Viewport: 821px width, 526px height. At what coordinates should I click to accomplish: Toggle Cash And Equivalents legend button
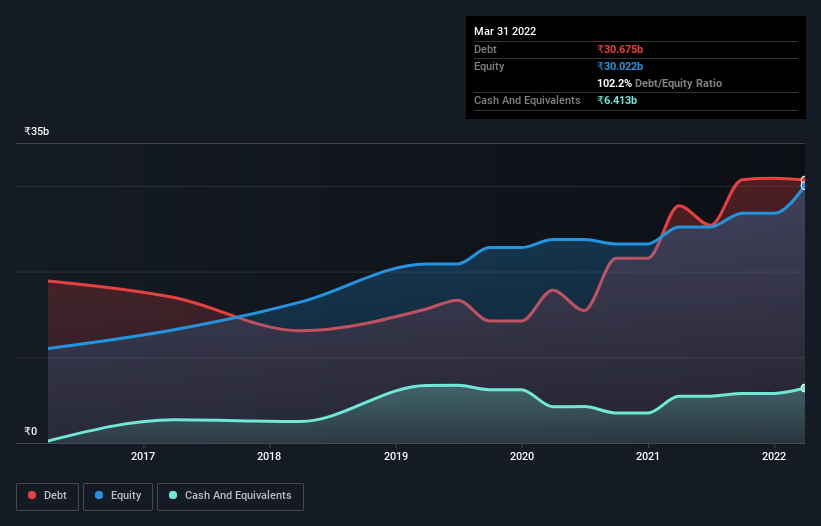[x=230, y=496]
